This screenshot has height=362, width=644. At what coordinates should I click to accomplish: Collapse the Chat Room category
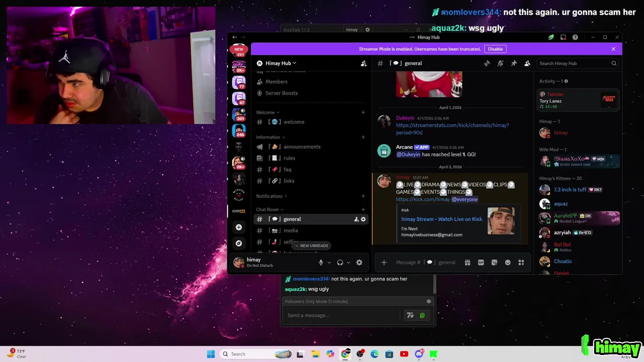[269, 210]
